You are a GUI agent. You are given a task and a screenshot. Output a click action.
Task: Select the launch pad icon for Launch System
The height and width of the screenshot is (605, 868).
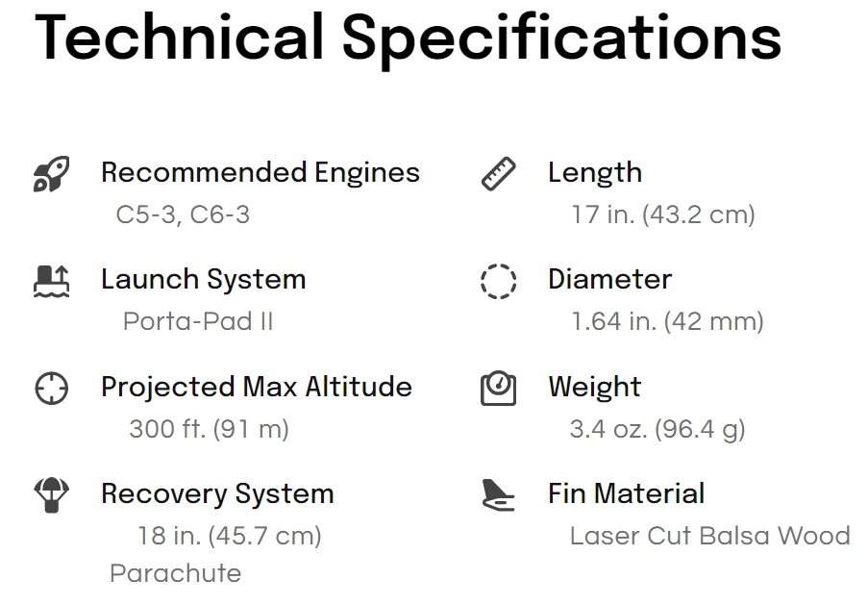point(52,281)
